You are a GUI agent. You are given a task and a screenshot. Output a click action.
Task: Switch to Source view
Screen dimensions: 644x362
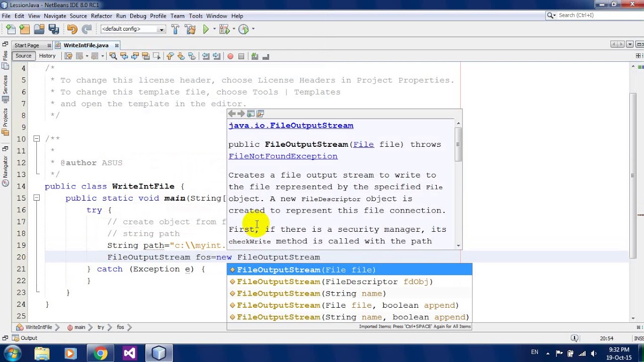pos(23,56)
